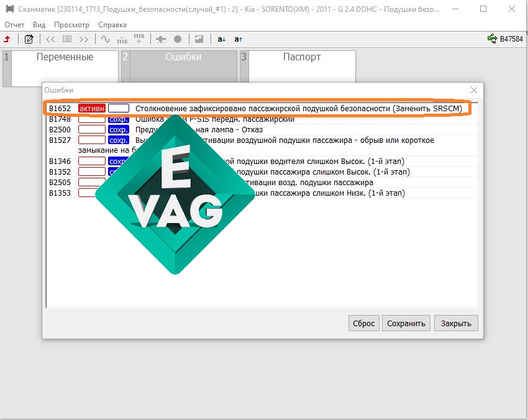Click the double right chevron next icon

tap(84, 39)
